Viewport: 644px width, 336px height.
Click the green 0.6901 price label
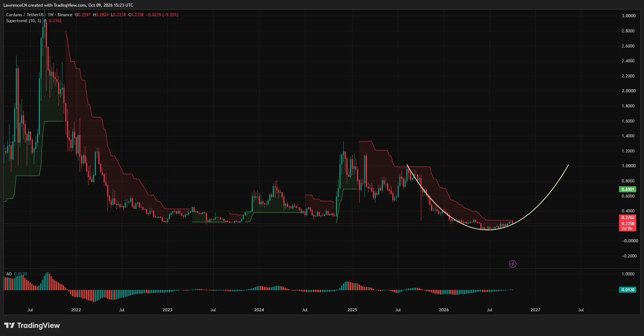tap(627, 189)
